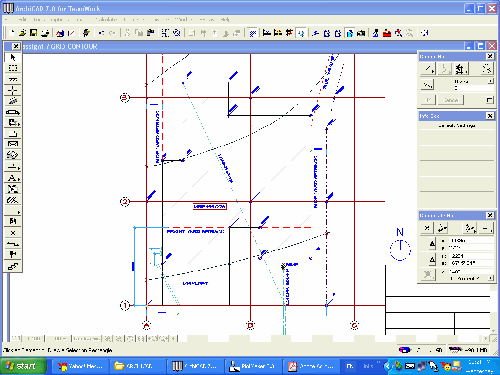This screenshot has height=375, width=500.
Task: Open the Help menu
Action: click(225, 20)
